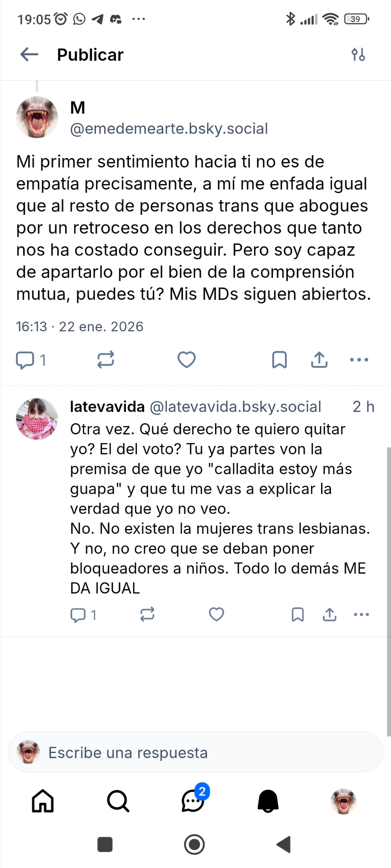Viewport: 391px width, 868px height.
Task: Like latevavida's reply
Action: click(216, 615)
